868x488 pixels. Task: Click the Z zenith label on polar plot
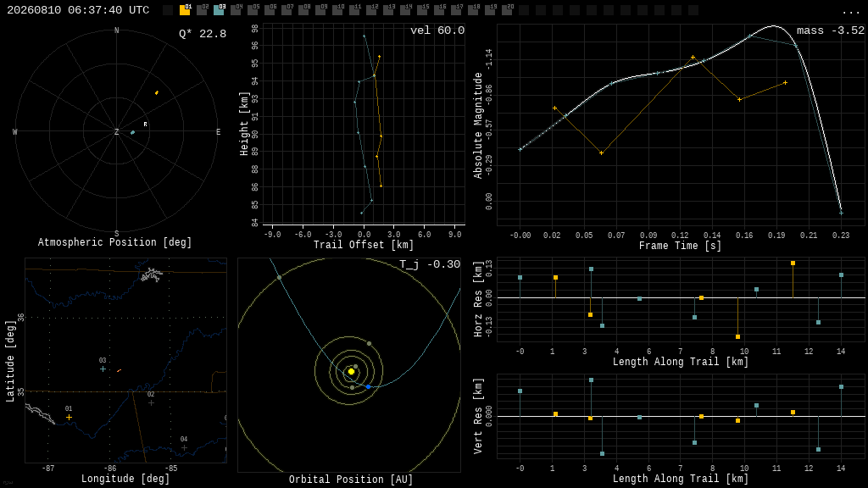pos(116,131)
